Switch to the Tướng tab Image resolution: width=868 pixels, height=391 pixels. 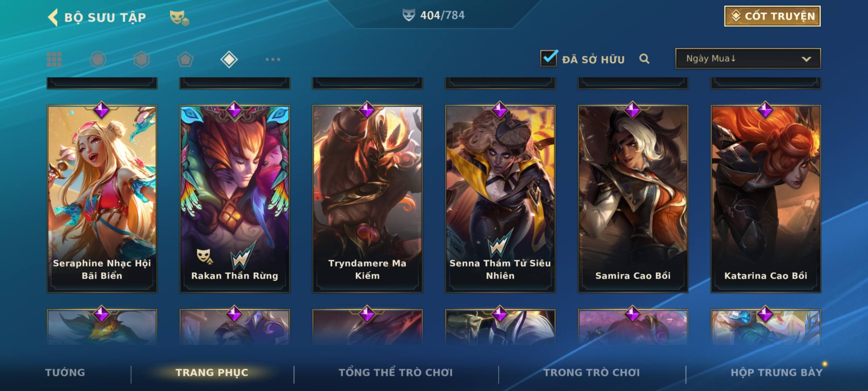click(65, 373)
